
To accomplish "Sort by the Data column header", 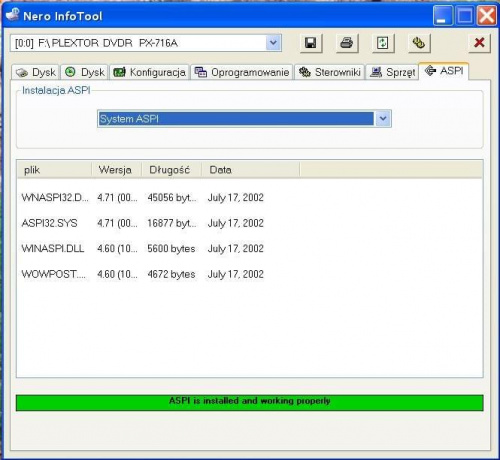I will [x=251, y=170].
